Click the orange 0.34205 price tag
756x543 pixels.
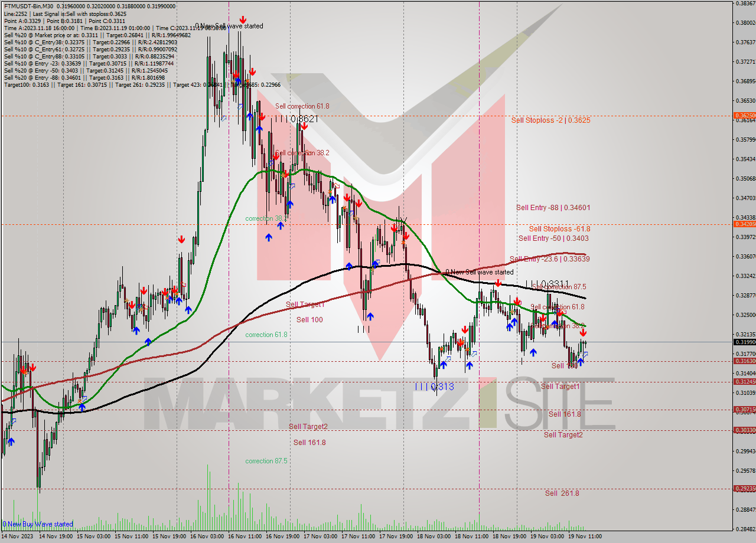pos(744,224)
